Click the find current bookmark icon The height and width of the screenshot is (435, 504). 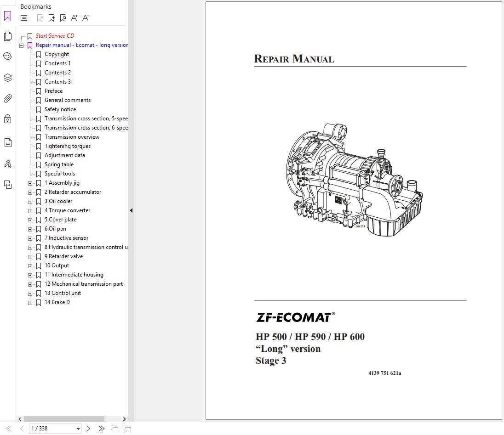pos(63,18)
